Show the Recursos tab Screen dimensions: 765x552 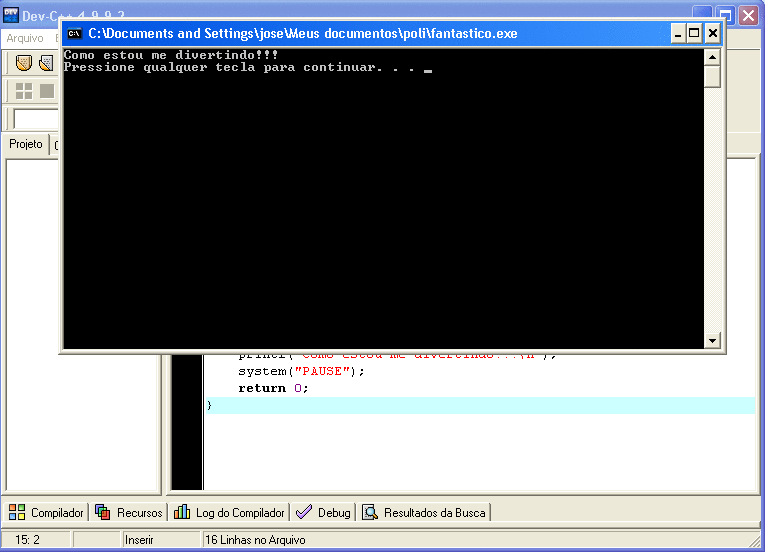(x=129, y=513)
